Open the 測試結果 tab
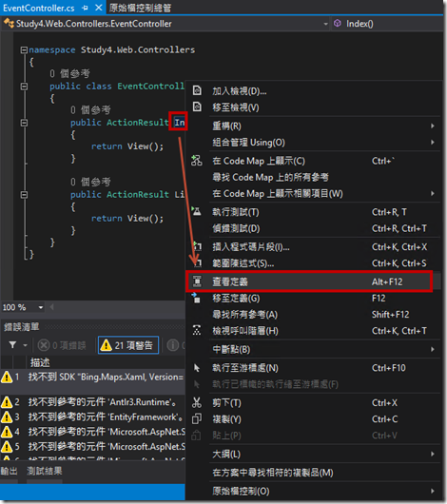 pos(45,472)
